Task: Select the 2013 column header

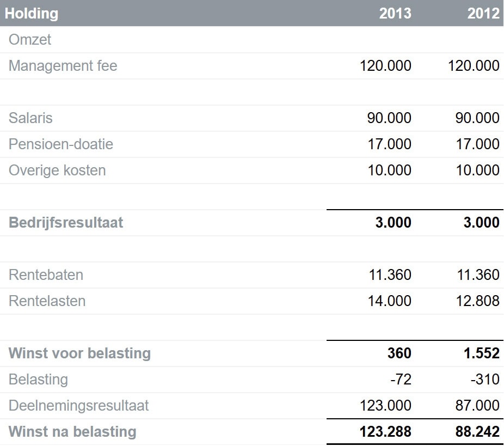Action: 395,13
